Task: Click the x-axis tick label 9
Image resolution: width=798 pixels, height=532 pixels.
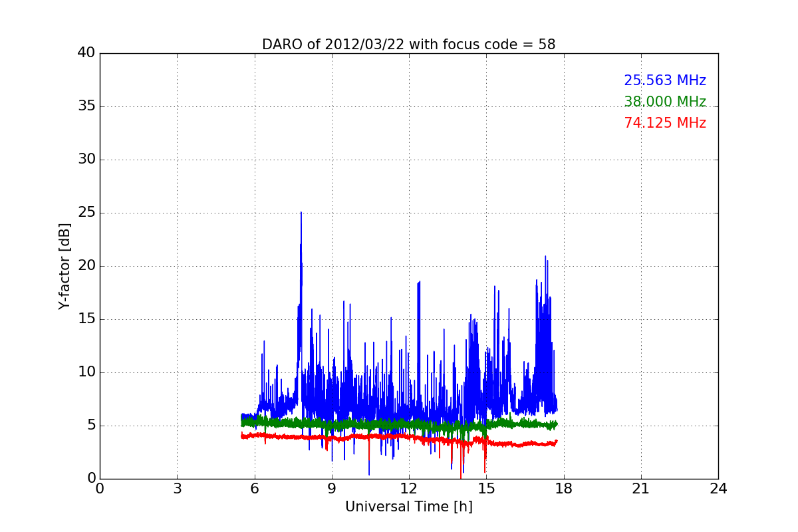Action: click(332, 488)
